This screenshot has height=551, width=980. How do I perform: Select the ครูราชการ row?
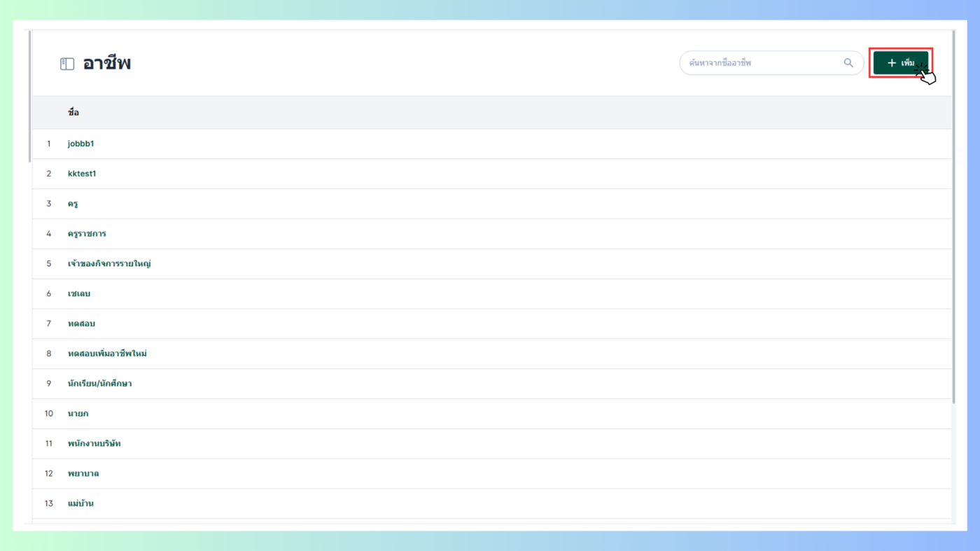point(492,234)
